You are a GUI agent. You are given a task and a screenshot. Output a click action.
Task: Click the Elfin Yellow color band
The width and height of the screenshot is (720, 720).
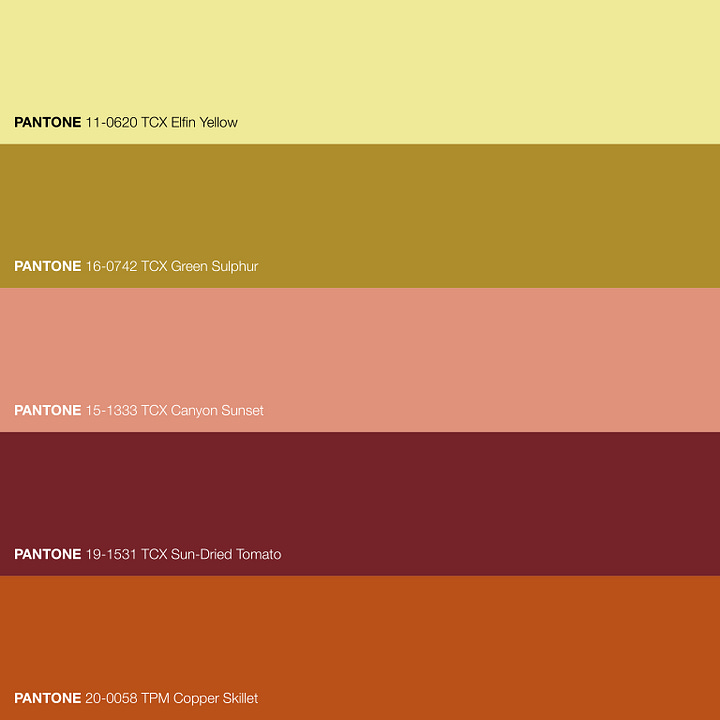click(x=360, y=72)
